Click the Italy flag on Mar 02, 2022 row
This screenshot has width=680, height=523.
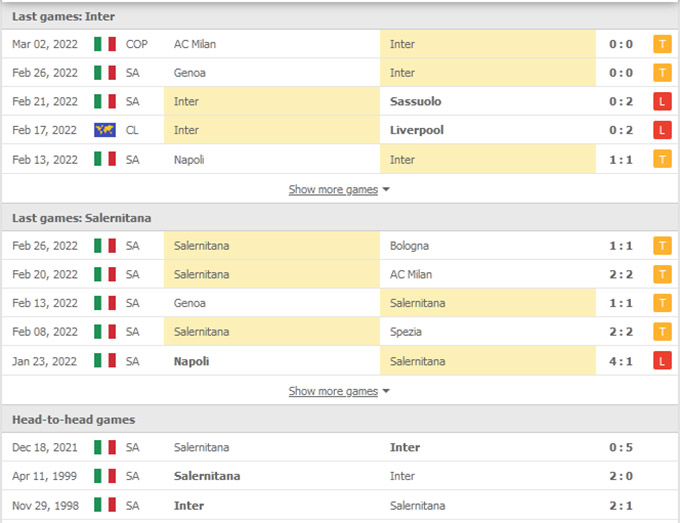[105, 44]
